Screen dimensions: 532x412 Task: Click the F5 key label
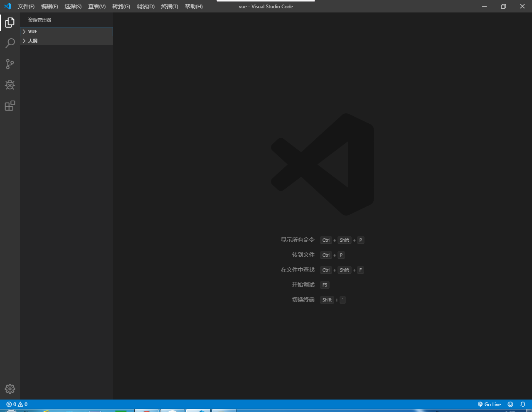pos(325,285)
